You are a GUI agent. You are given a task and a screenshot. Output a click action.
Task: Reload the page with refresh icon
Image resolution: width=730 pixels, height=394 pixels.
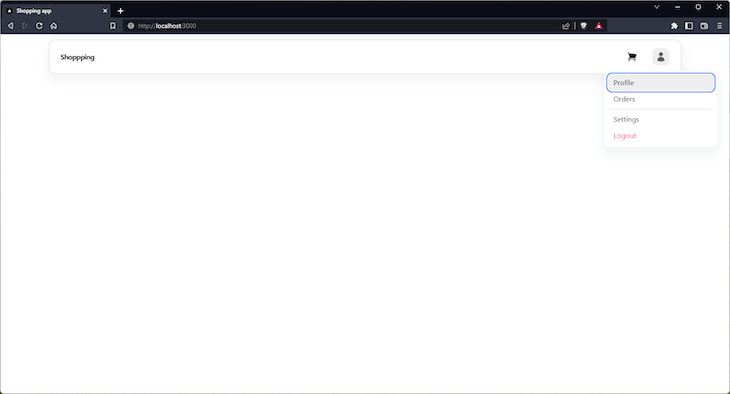click(39, 26)
